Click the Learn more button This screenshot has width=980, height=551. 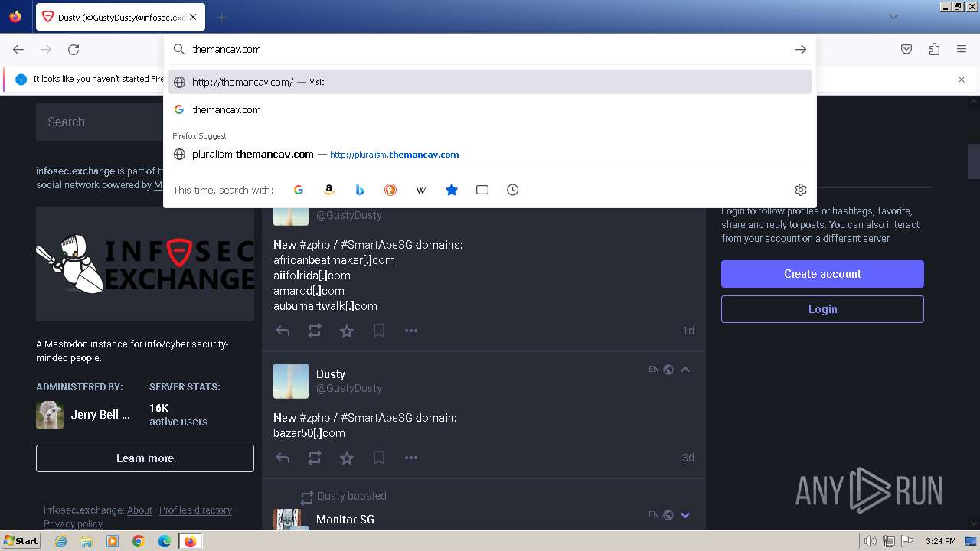pyautogui.click(x=145, y=458)
